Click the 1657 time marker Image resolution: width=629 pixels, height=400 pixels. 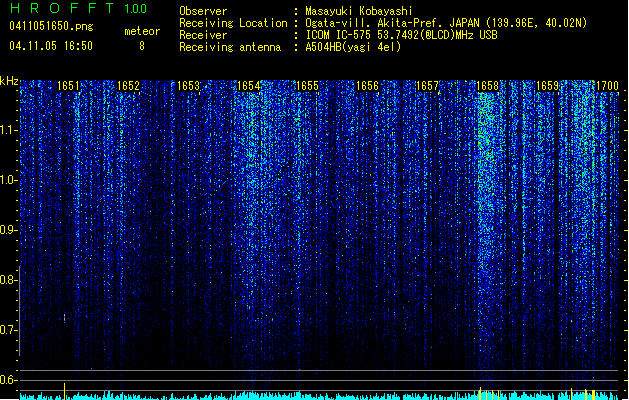(x=427, y=86)
